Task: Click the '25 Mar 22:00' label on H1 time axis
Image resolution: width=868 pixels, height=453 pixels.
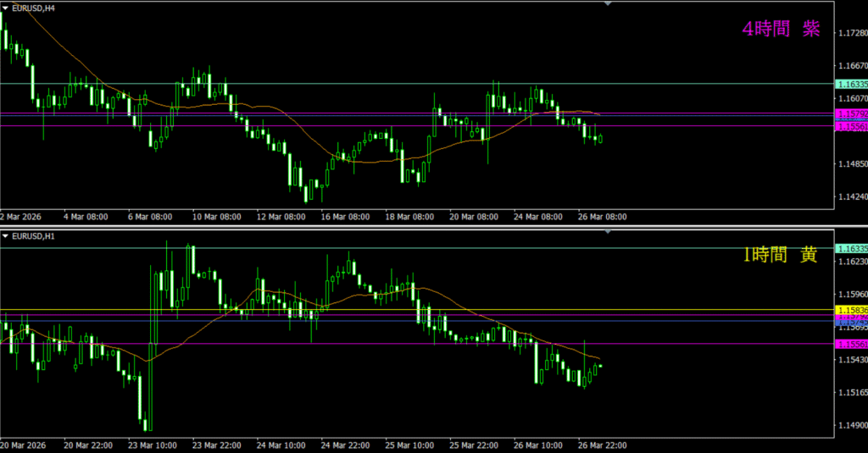Action: (x=474, y=445)
